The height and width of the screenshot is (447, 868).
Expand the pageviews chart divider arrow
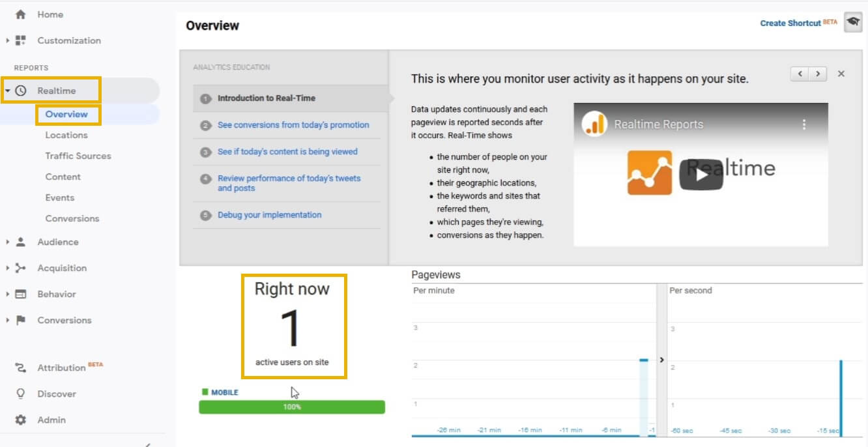coord(661,360)
